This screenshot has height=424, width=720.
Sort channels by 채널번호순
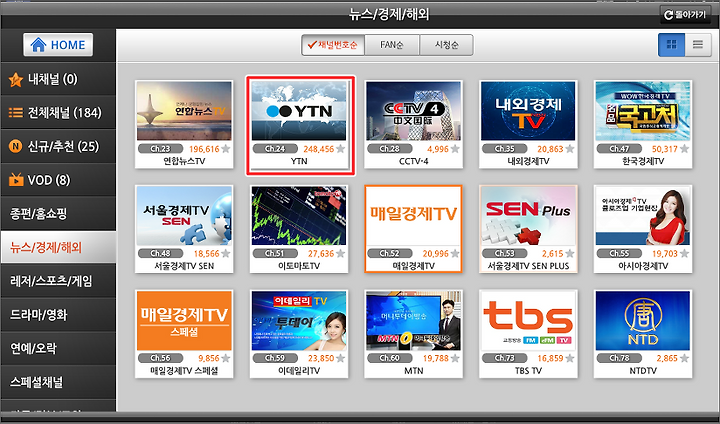(333, 45)
